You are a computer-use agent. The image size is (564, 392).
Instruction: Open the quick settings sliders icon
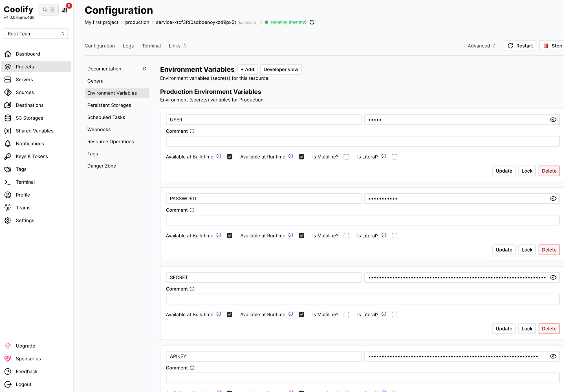coord(65,10)
